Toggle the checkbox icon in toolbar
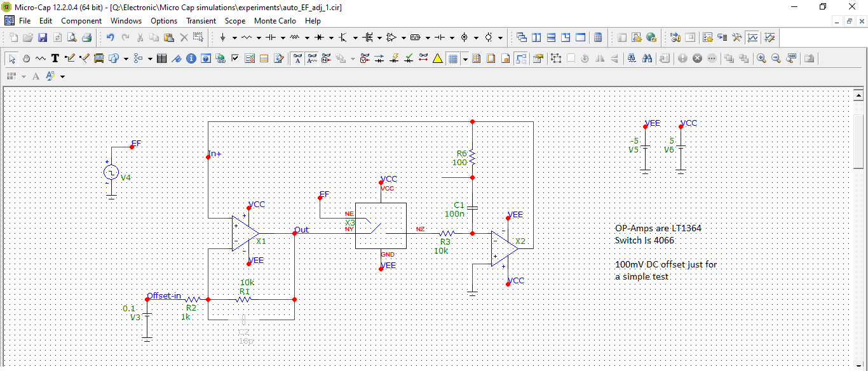868x371 pixels. (235, 58)
